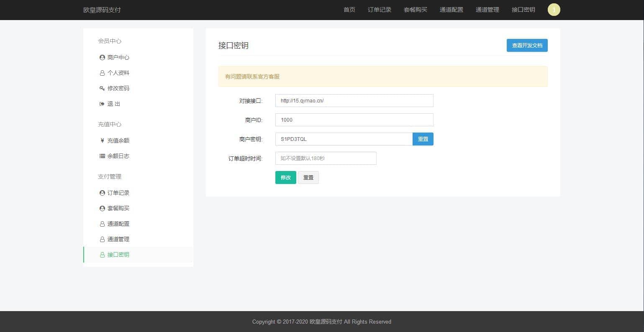Screen dimensions: 644x332
Task: Open 首页 in the top navigation
Action: (349, 10)
